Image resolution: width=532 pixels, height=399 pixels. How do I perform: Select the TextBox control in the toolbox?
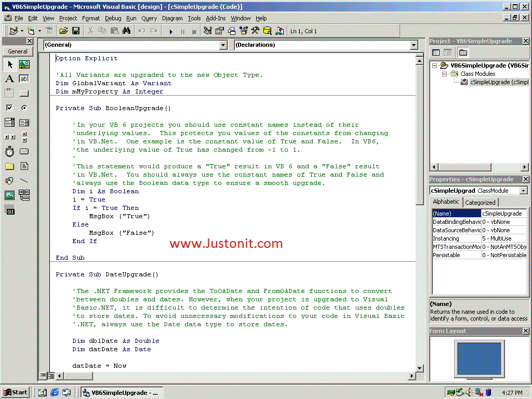click(24, 78)
